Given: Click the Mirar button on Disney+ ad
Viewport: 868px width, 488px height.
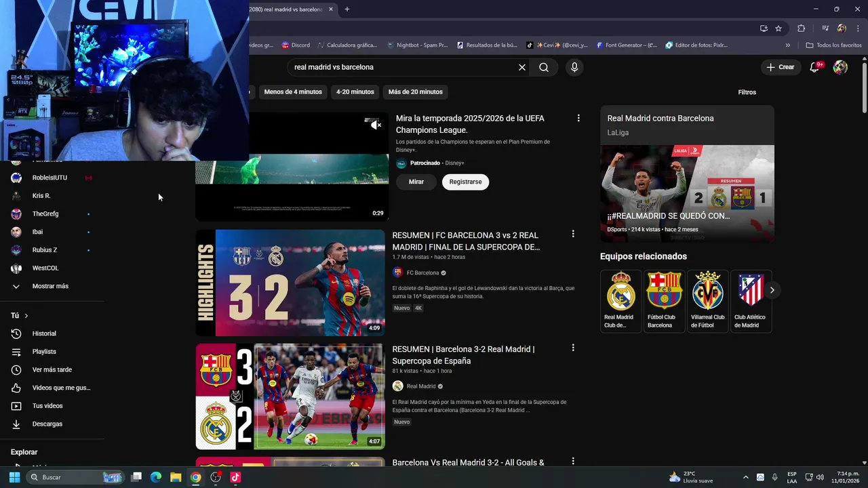Looking at the screenshot, I should click(x=416, y=182).
